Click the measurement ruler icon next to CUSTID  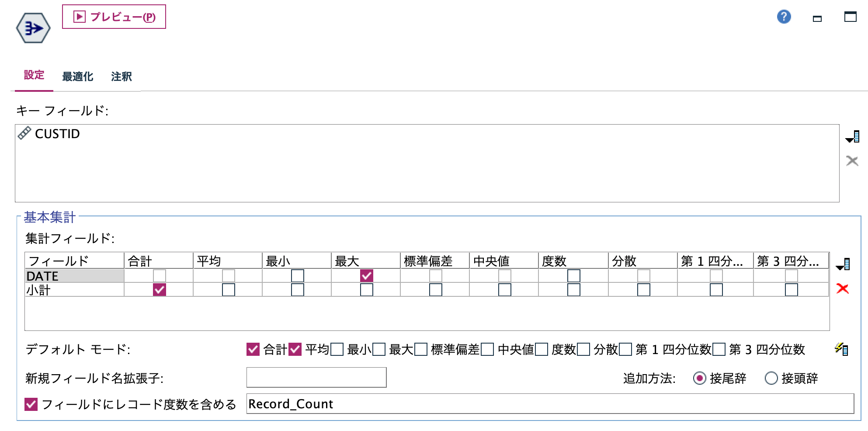[x=24, y=134]
